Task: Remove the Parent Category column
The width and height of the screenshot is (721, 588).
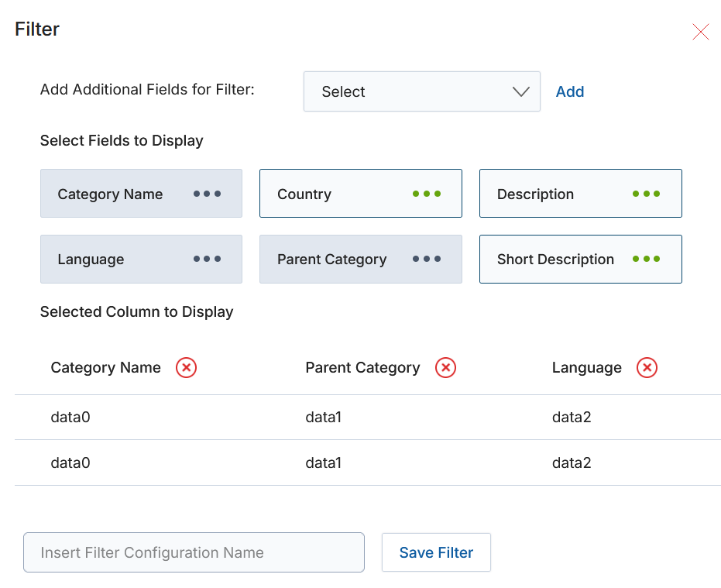Action: pos(445,368)
